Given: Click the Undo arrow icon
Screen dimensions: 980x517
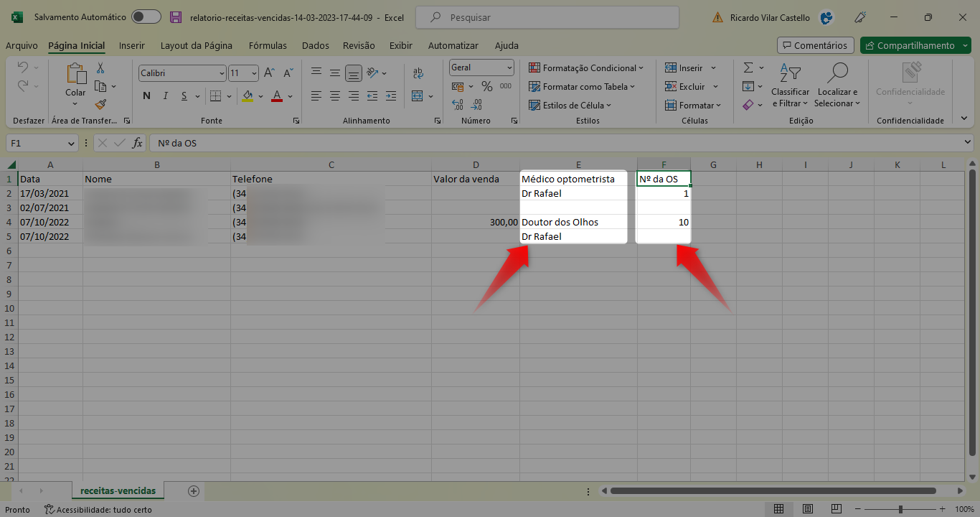Looking at the screenshot, I should coord(23,67).
